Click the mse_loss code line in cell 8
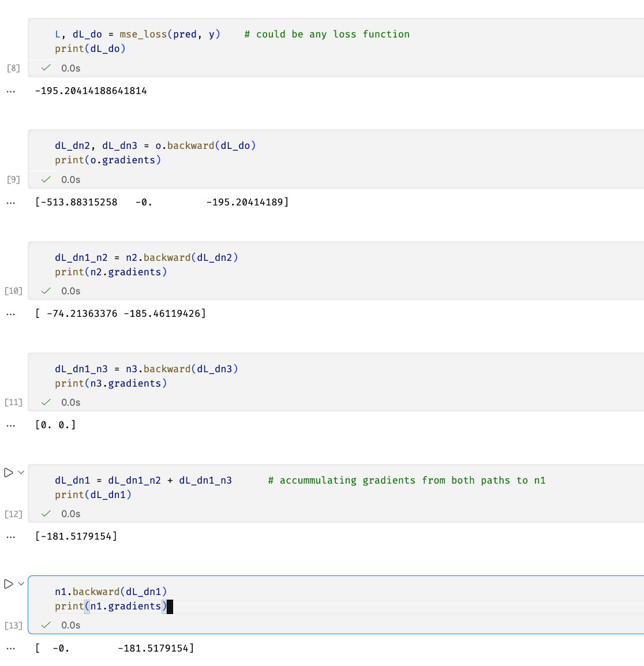 click(232, 34)
